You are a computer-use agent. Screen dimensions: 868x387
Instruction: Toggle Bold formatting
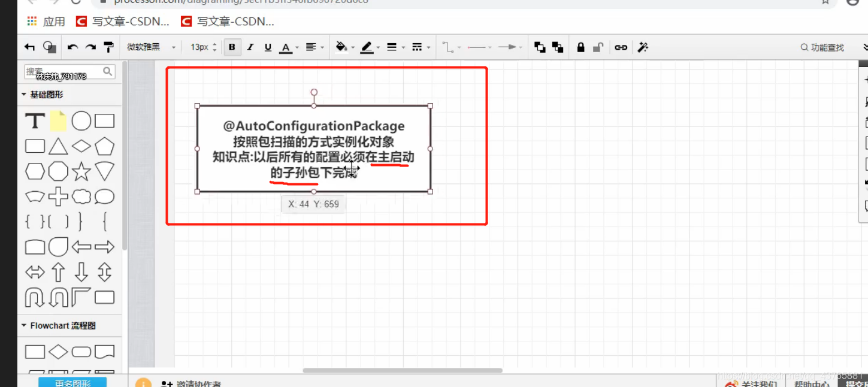(232, 47)
